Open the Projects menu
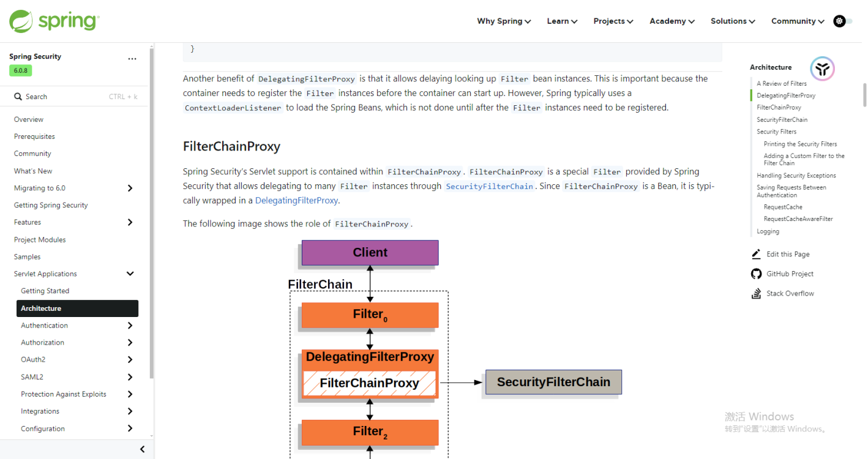The height and width of the screenshot is (459, 868). tap(613, 21)
